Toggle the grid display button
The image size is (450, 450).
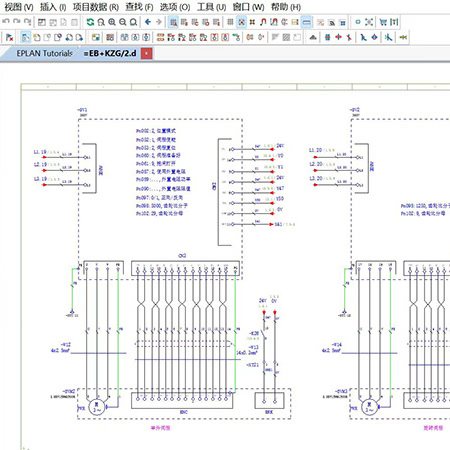click(230, 22)
